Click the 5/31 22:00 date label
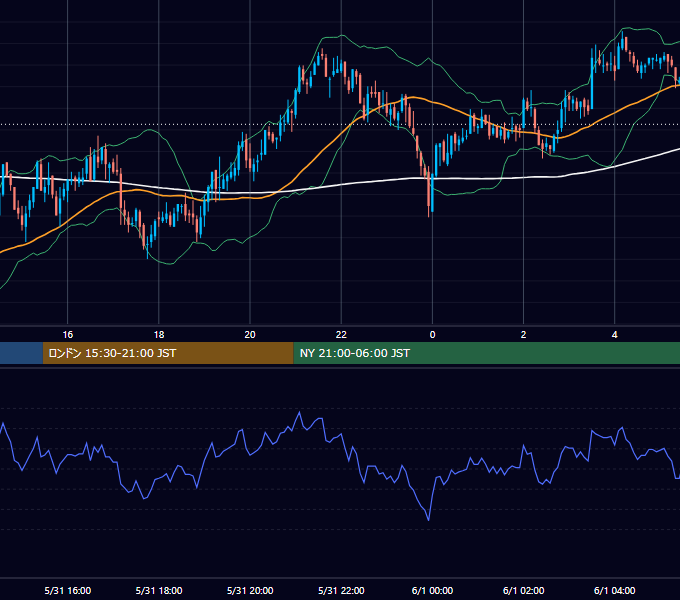 pyautogui.click(x=341, y=590)
